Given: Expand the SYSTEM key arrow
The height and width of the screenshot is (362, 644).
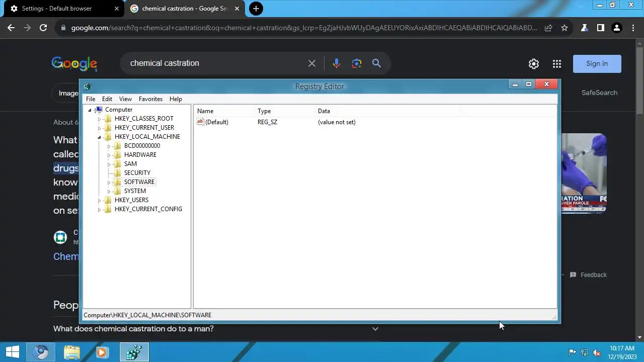Looking at the screenshot, I should point(109,192).
